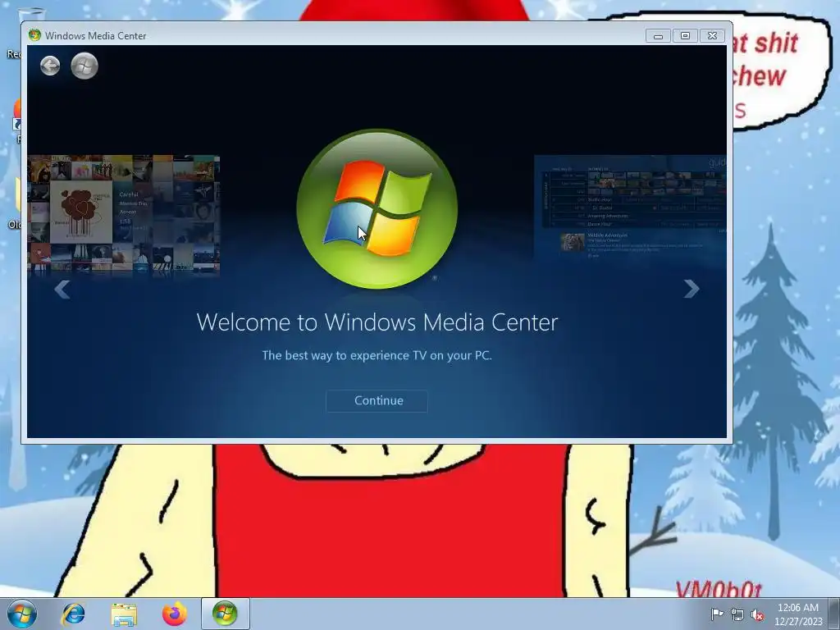The height and width of the screenshot is (630, 840).
Task: Click the "Welcome to Windows Media Center" heading
Action: tap(377, 322)
